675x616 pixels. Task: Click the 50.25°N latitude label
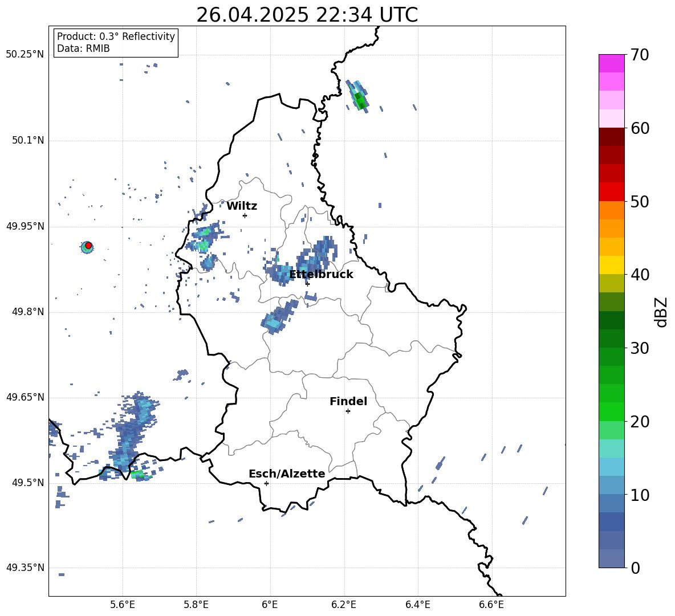[x=25, y=55]
